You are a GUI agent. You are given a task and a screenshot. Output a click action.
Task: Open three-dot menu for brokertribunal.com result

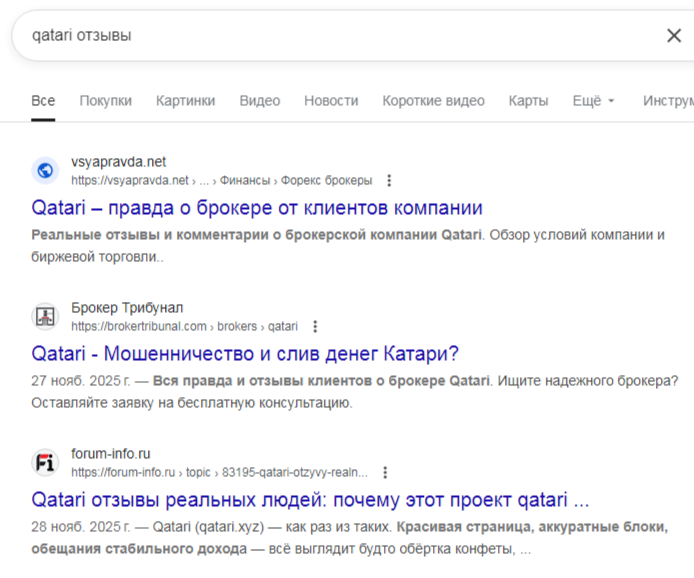click(315, 326)
